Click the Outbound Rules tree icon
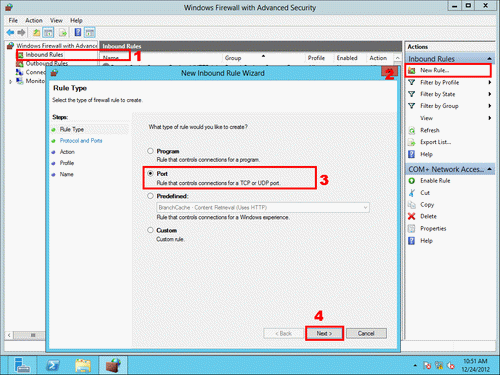This screenshot has width=500, height=375. pos(21,63)
